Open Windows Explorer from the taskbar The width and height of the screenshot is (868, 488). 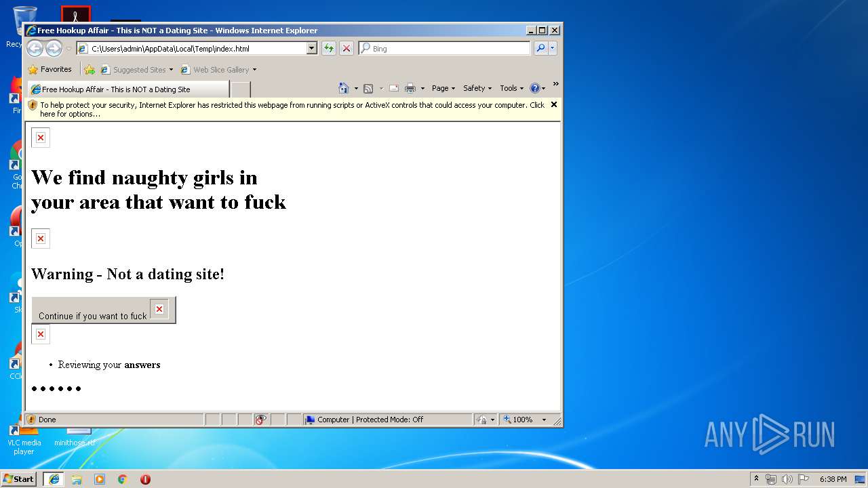click(77, 479)
